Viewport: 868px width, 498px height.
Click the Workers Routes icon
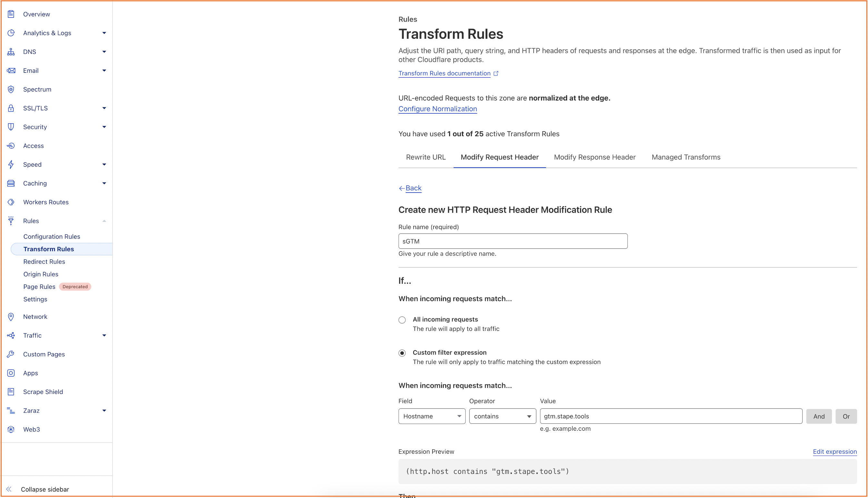(12, 202)
